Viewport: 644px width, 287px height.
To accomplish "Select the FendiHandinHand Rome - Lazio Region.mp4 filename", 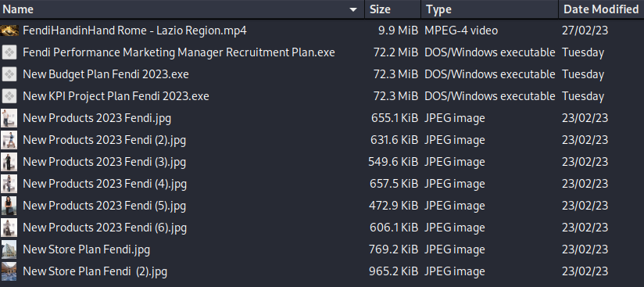I will 134,30.
